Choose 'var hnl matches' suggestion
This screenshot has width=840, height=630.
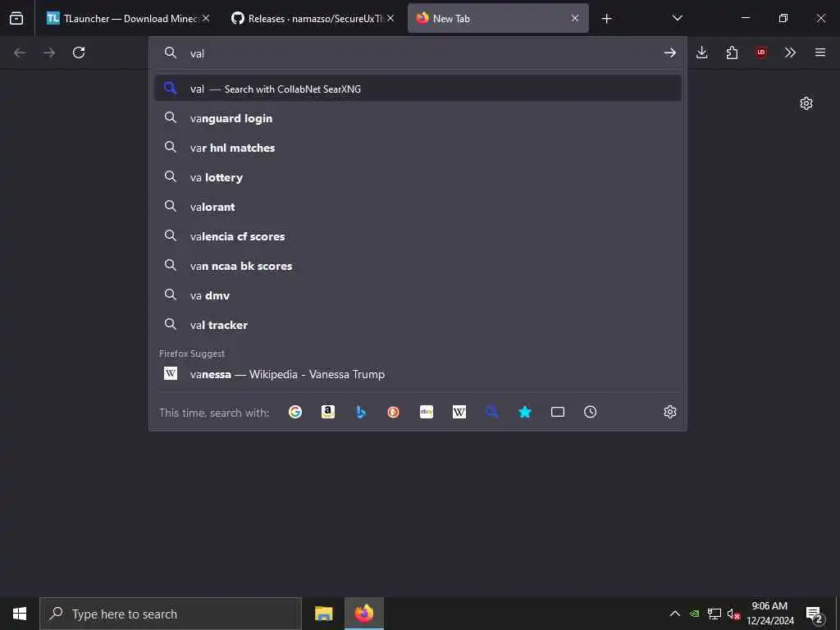pyautogui.click(x=418, y=148)
